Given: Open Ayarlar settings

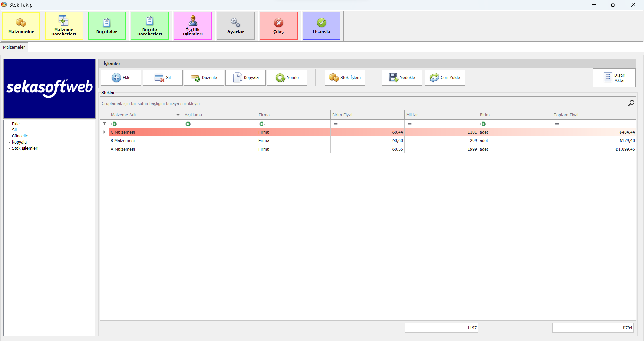Looking at the screenshot, I should (235, 26).
